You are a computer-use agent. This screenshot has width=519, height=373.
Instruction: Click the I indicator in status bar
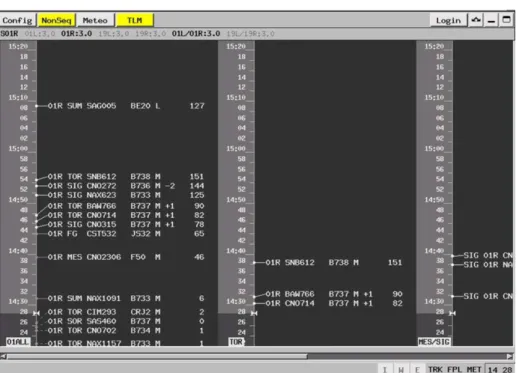[385, 369]
